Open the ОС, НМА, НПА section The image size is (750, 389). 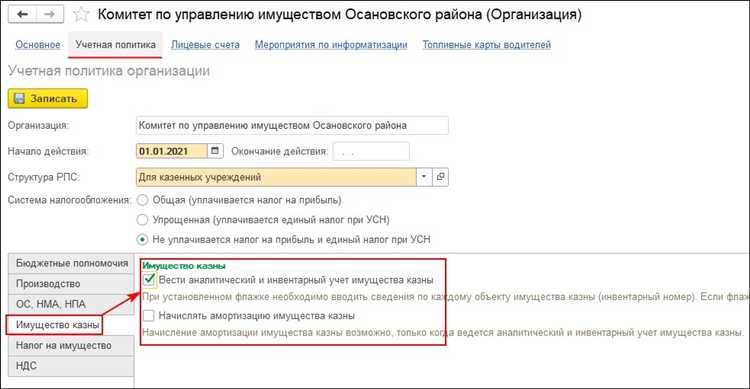(71, 304)
